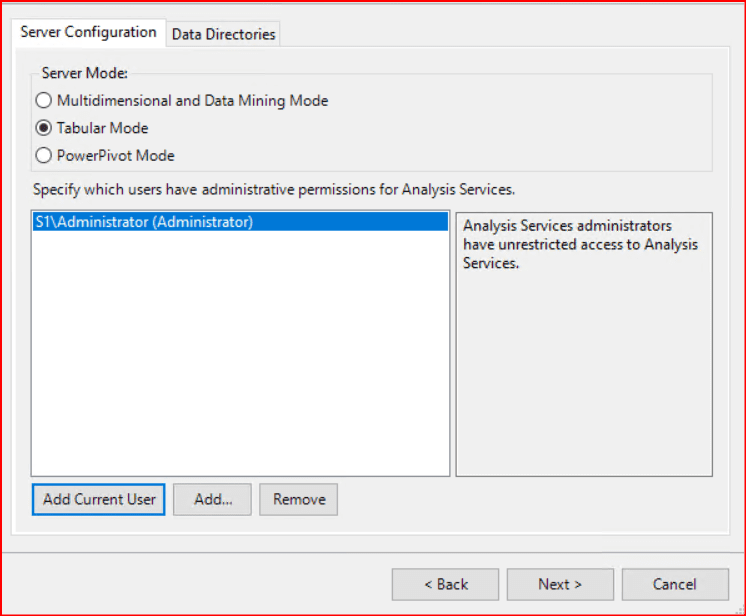Go to the previous step with Back
The width and height of the screenshot is (746, 616).
[445, 584]
